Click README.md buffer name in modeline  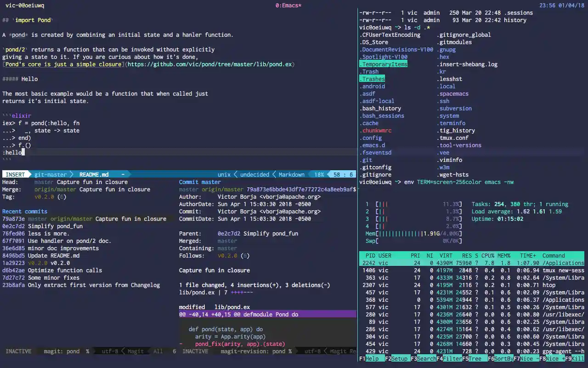pos(94,174)
